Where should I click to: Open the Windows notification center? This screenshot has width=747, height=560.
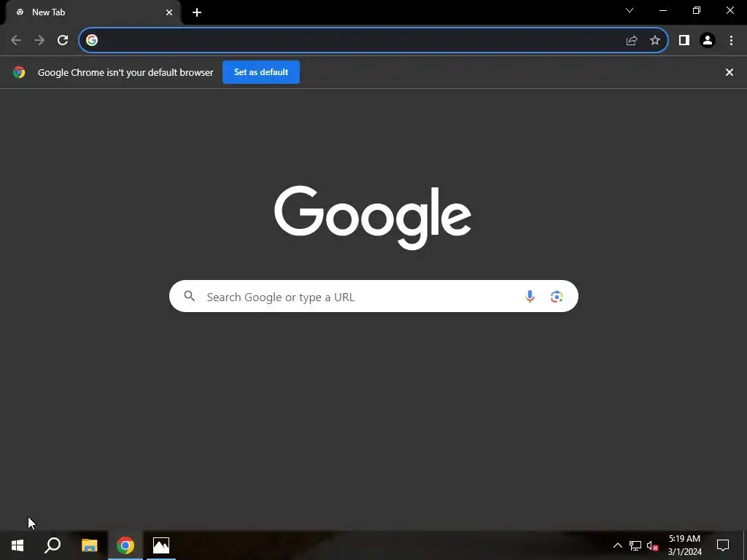point(723,545)
